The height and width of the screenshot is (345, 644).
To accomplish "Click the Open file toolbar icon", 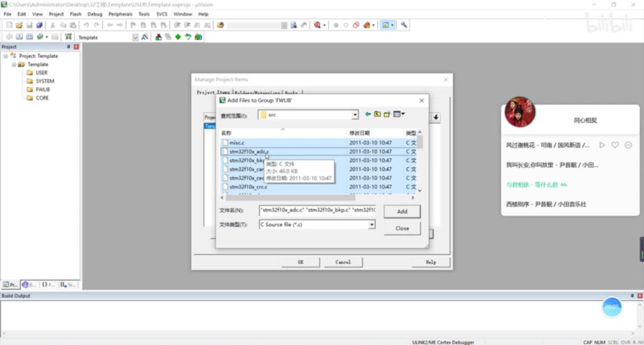I will pos(19,25).
